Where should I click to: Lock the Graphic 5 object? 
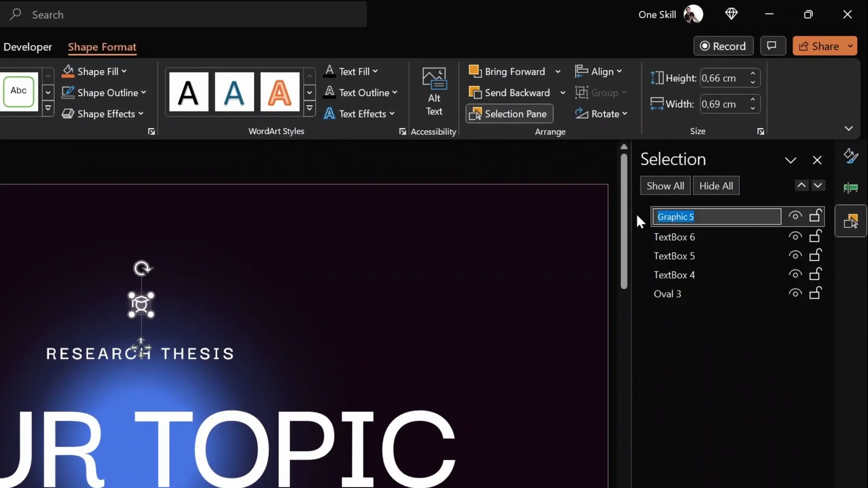pos(816,216)
